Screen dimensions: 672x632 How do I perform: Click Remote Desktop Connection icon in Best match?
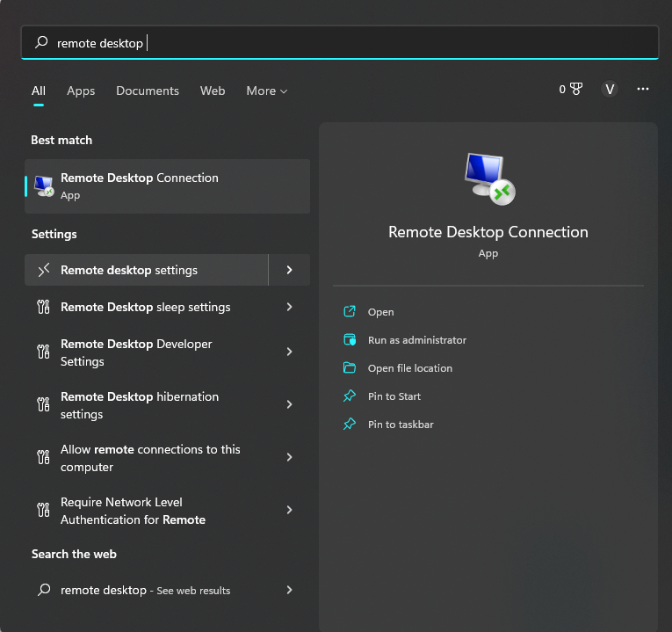tap(44, 186)
